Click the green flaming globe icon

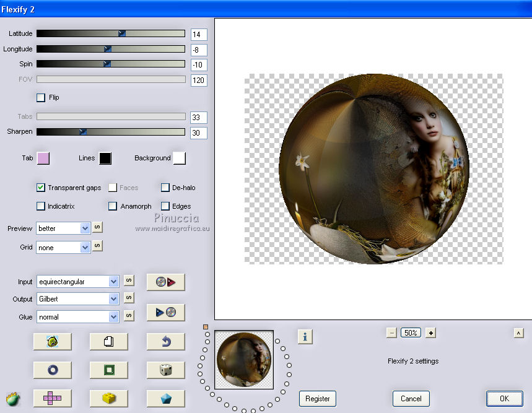point(13,399)
